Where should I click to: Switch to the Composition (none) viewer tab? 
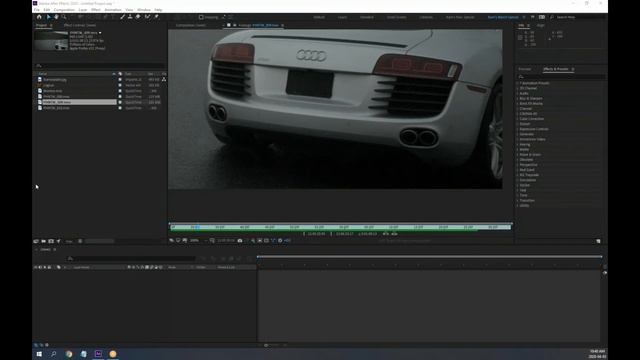coord(191,25)
